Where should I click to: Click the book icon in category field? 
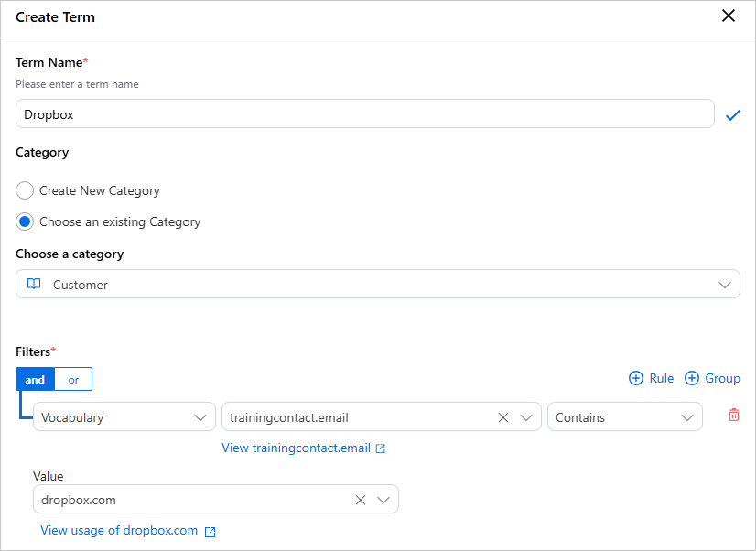pyautogui.click(x=34, y=284)
